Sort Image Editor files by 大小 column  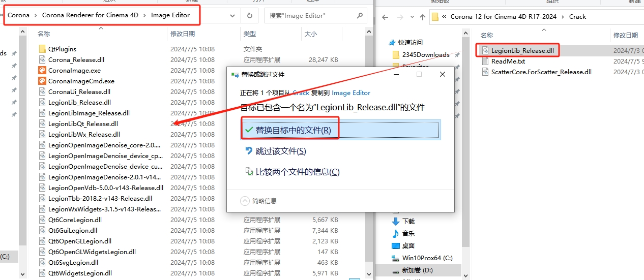coord(310,34)
